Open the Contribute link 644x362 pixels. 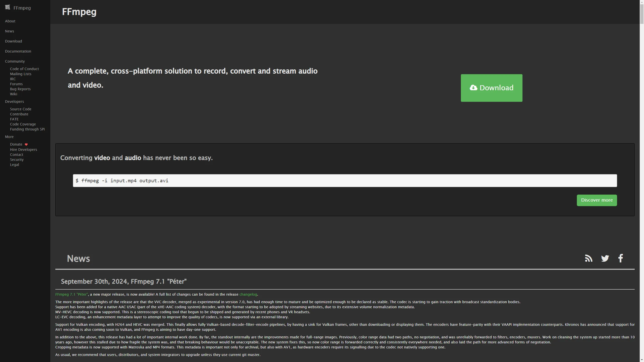tap(19, 114)
